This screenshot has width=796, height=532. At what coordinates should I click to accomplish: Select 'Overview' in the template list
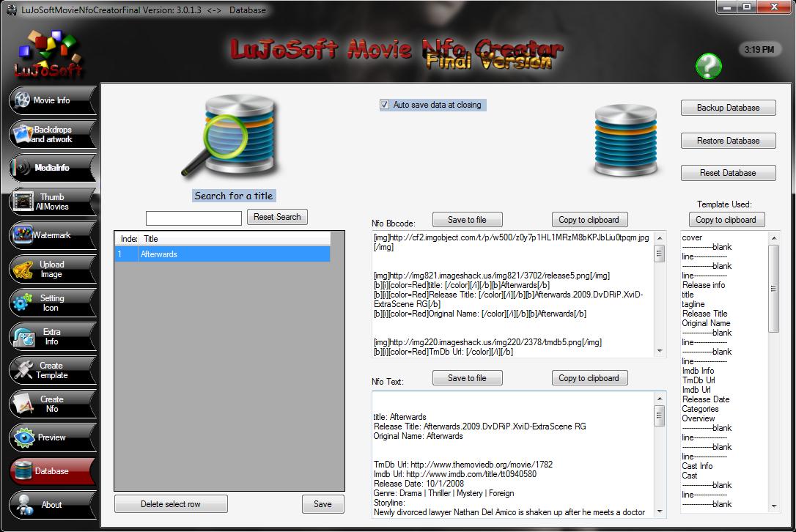[x=698, y=419]
